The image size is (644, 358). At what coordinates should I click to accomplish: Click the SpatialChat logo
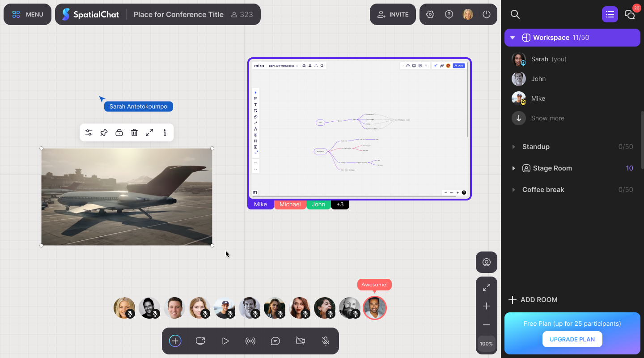coord(91,14)
